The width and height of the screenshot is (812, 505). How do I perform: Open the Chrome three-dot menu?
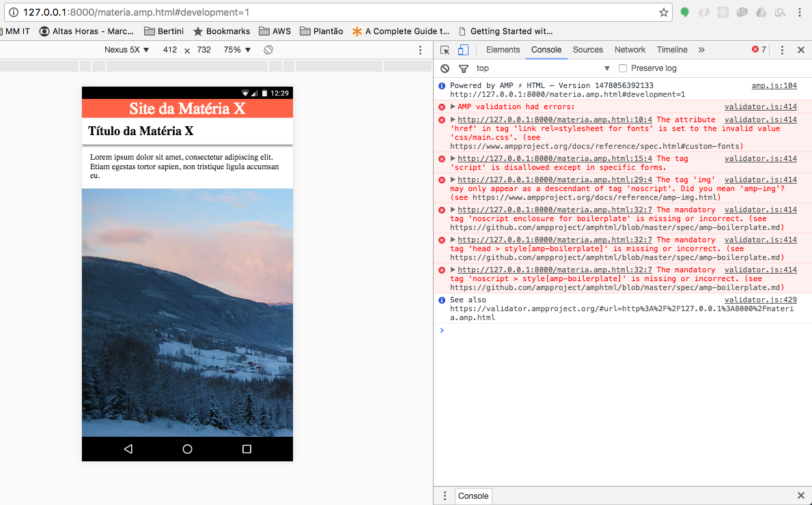click(x=800, y=12)
